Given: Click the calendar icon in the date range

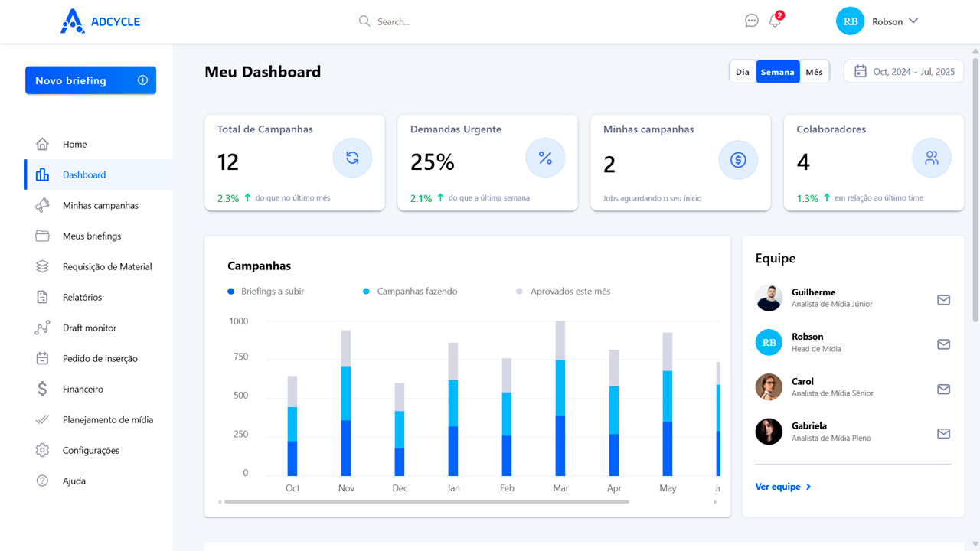Looking at the screenshot, I should 861,71.
